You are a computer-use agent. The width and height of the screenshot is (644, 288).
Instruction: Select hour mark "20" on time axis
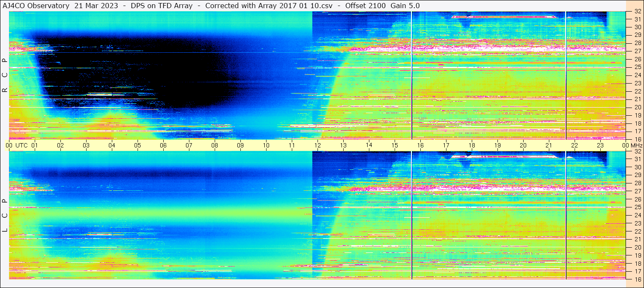tap(523, 145)
